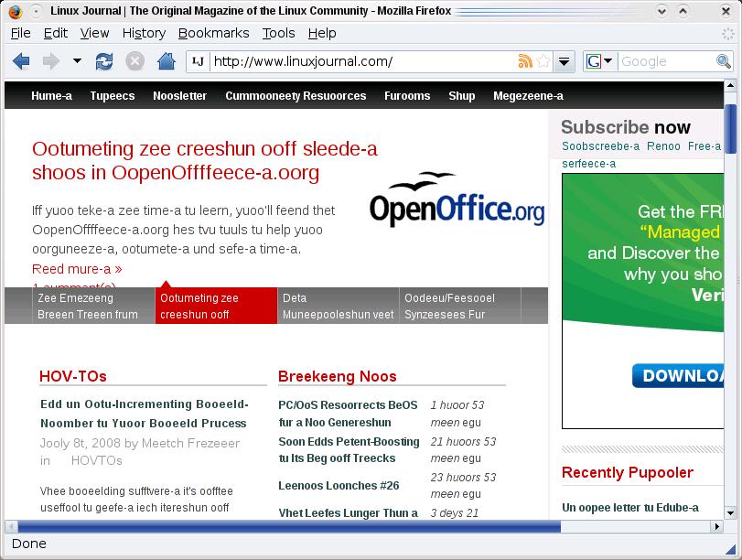The height and width of the screenshot is (560, 742).
Task: Click the Back navigation arrow
Action: coord(21,61)
